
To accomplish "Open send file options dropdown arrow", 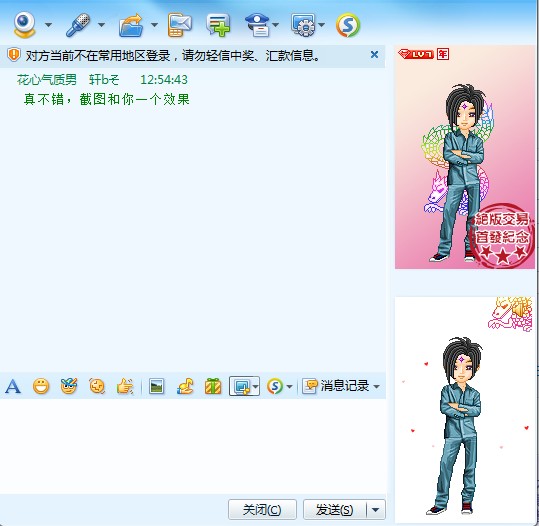I will pyautogui.click(x=154, y=25).
